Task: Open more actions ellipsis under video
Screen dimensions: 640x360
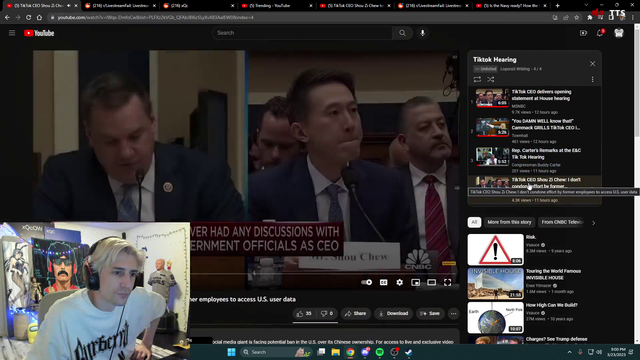Action: click(453, 313)
